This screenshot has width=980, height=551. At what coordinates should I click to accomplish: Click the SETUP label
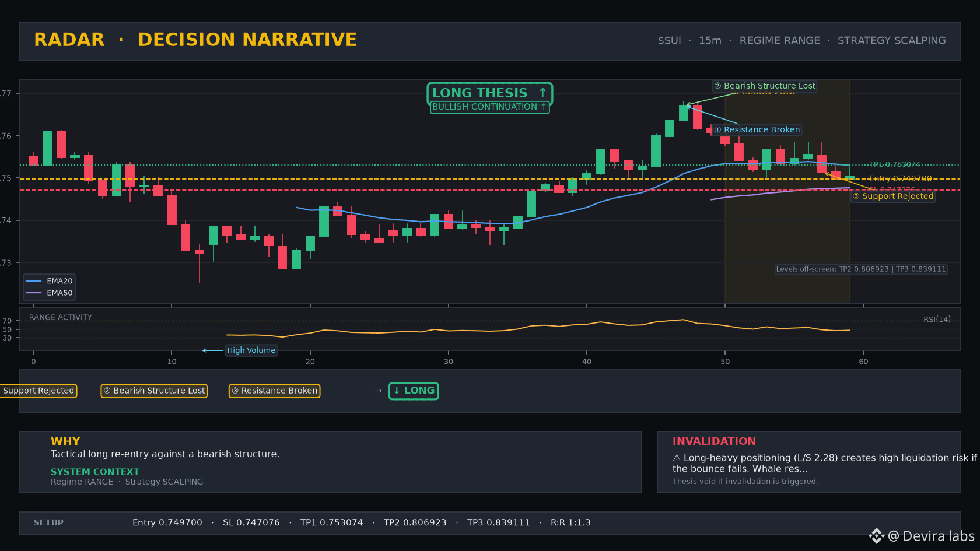(x=48, y=522)
